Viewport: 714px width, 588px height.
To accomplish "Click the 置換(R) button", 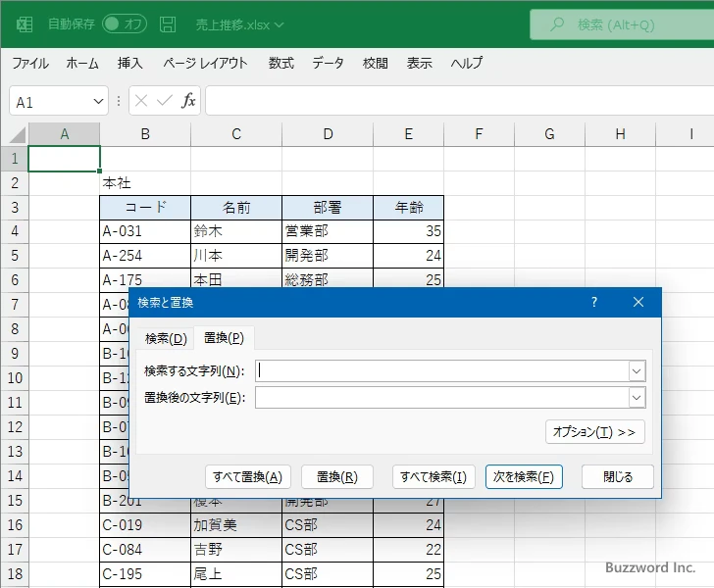I will (337, 477).
